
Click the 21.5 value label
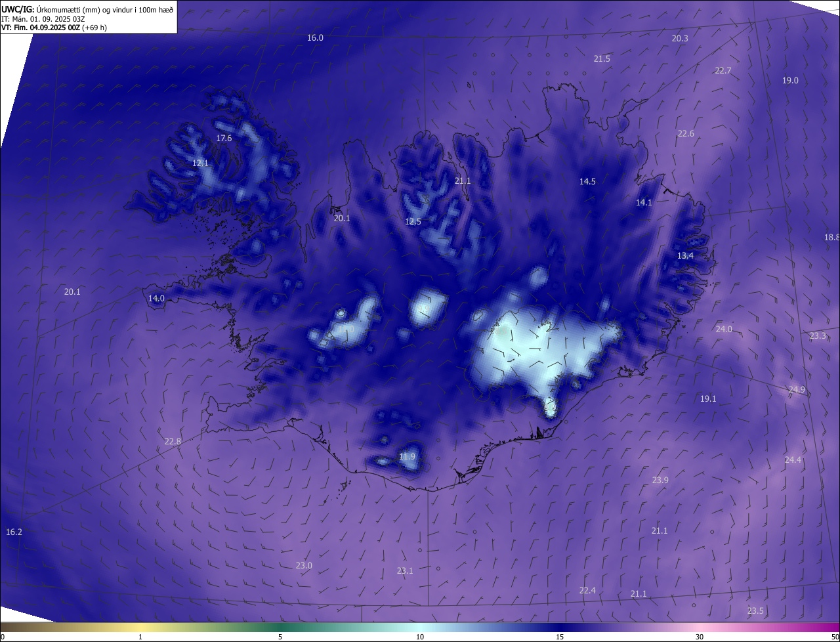click(x=602, y=59)
